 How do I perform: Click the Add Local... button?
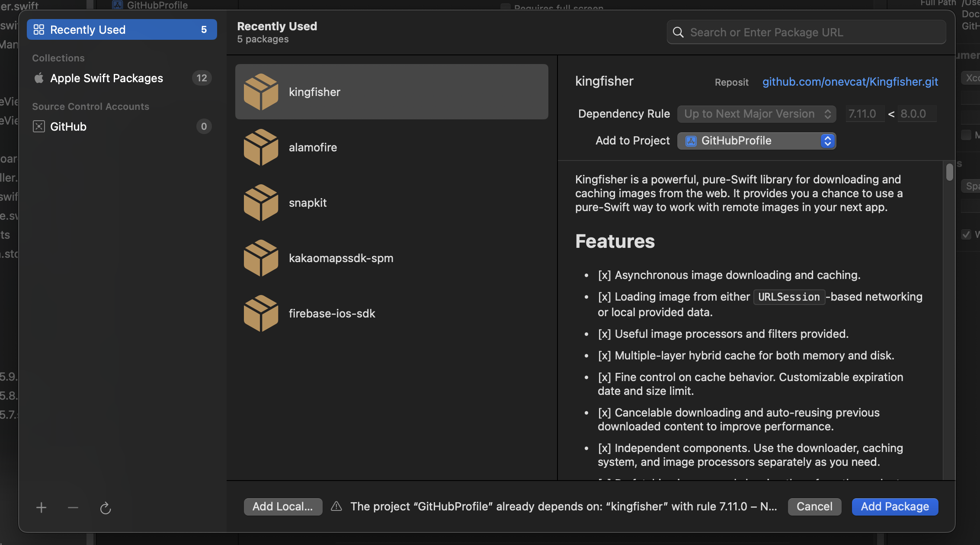(x=283, y=507)
